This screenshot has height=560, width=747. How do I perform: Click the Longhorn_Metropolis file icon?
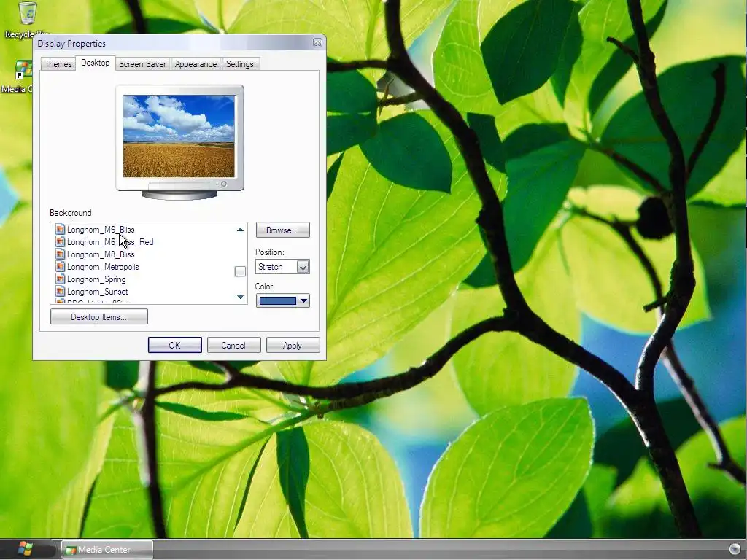[60, 267]
